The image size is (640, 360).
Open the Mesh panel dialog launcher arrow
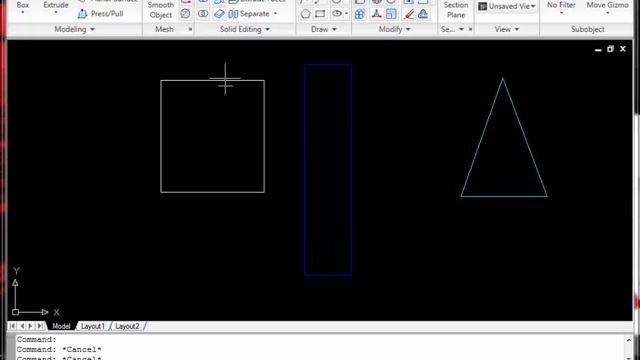190,29
